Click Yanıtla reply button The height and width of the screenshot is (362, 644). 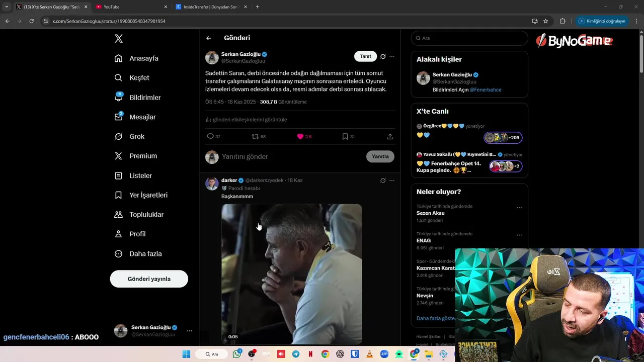(380, 156)
